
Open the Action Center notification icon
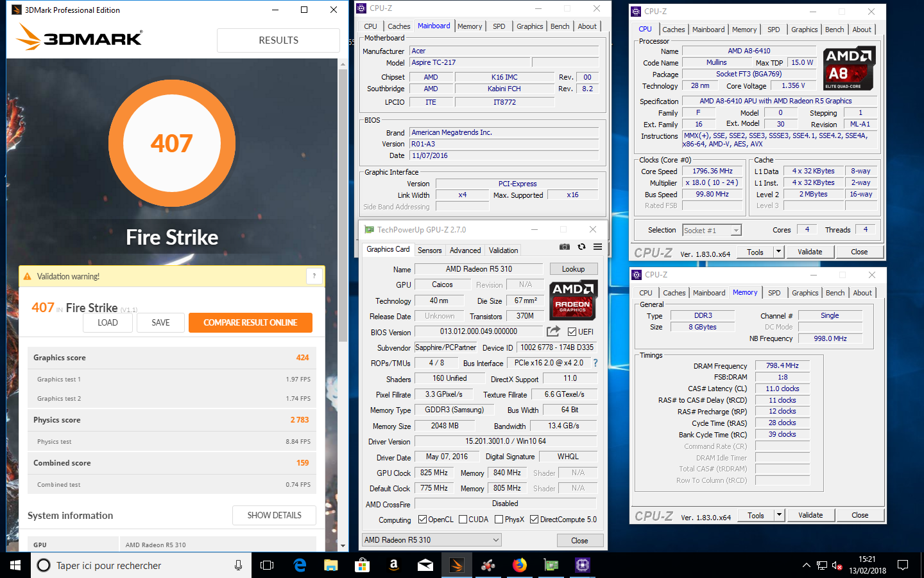pyautogui.click(x=903, y=565)
